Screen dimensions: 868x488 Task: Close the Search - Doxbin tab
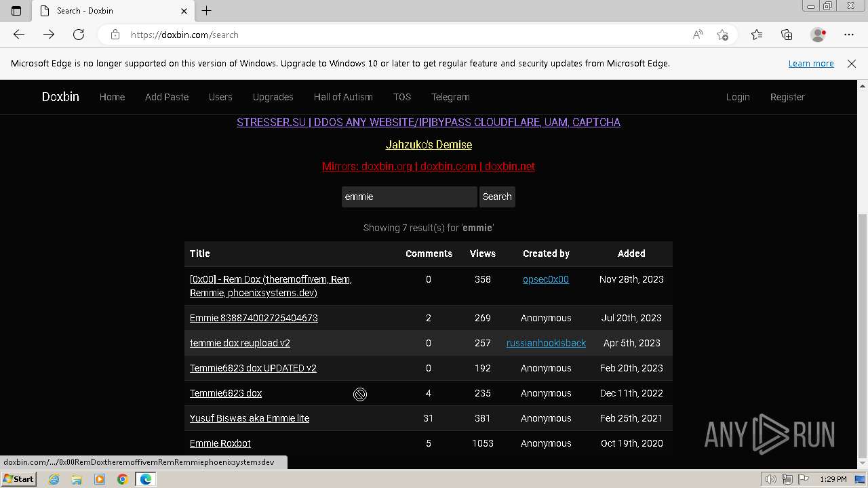(184, 11)
